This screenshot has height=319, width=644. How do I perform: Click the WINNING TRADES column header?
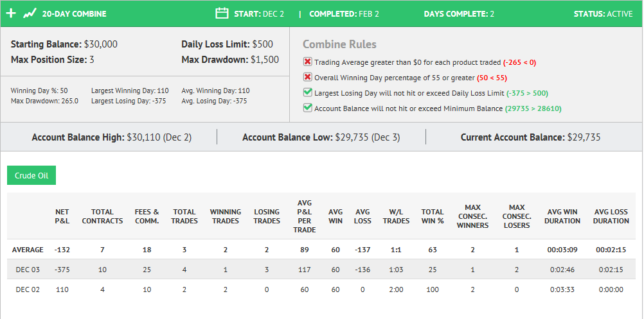pyautogui.click(x=226, y=216)
